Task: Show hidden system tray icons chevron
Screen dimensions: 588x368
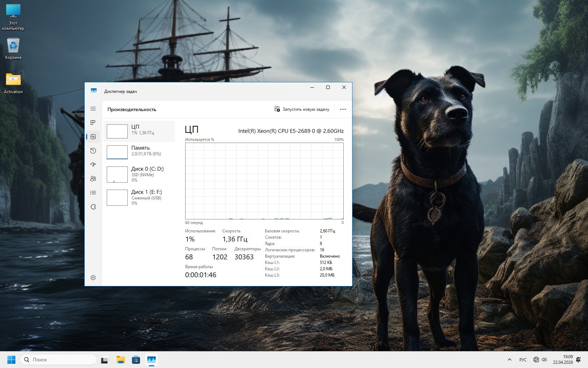Action: (510, 360)
